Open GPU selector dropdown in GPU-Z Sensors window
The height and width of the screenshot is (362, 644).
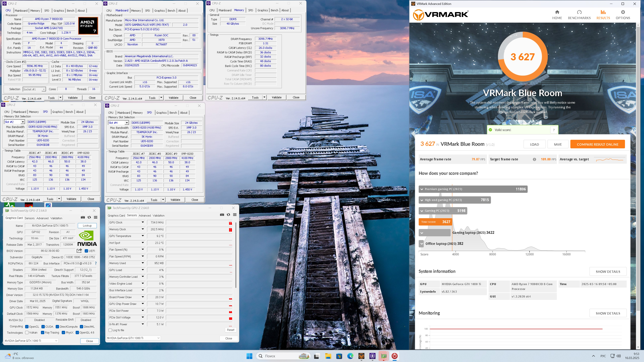(133, 338)
